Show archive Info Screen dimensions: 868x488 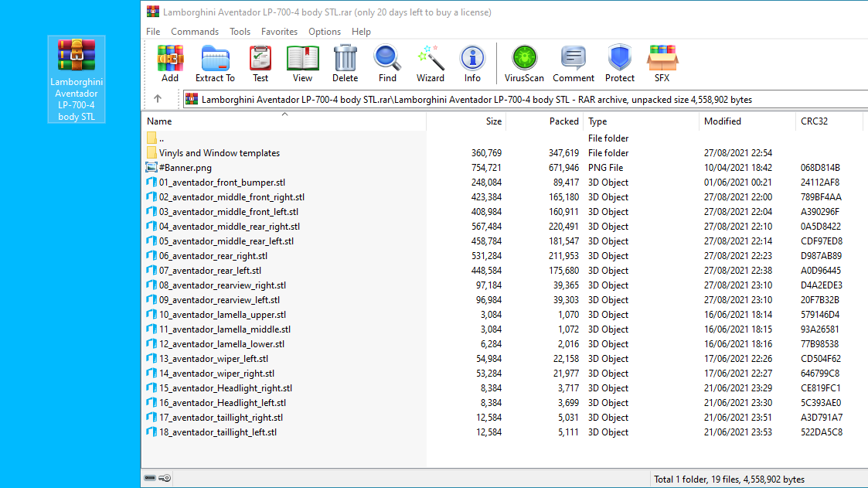click(x=472, y=63)
